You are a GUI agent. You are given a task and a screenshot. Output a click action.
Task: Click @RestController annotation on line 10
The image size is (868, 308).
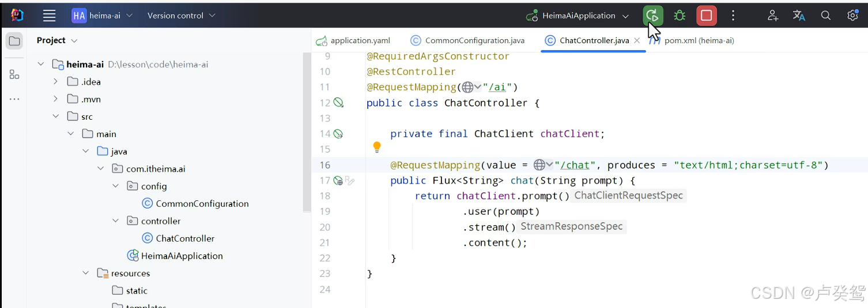411,71
